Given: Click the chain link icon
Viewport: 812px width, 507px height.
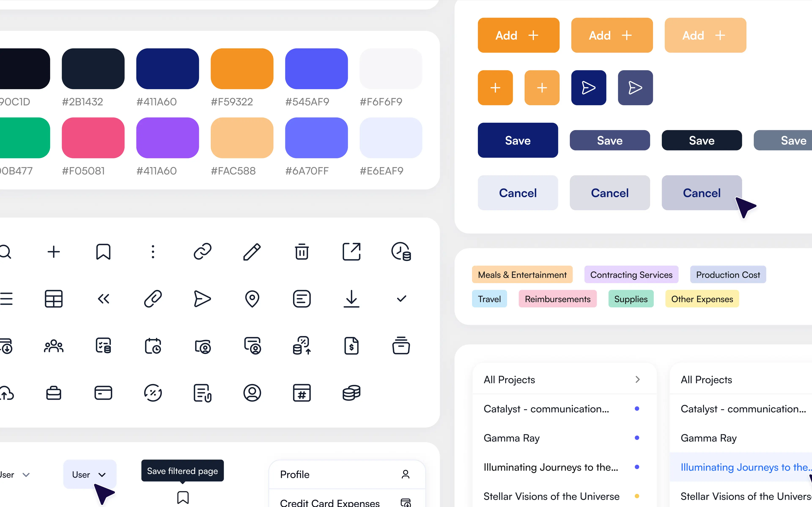Looking at the screenshot, I should tap(202, 251).
